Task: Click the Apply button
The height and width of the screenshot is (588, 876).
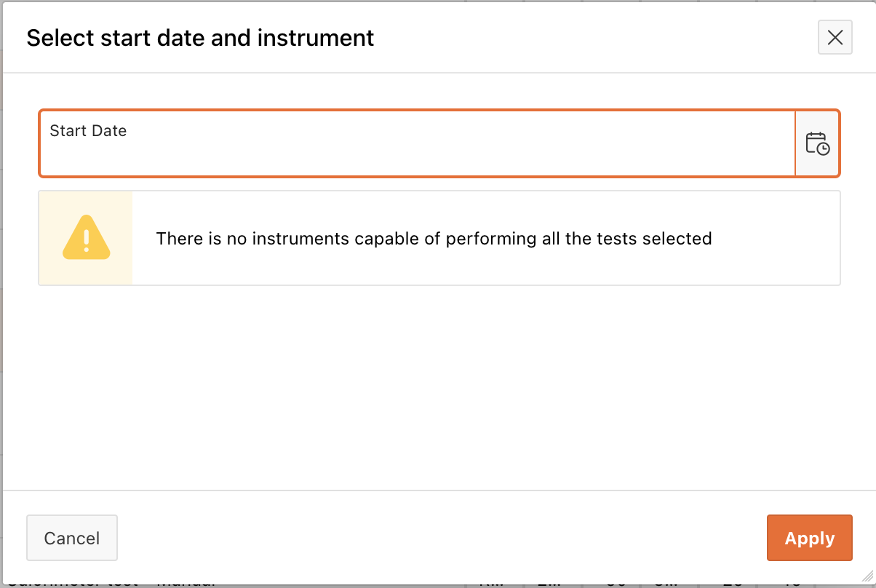Action: 809,539
